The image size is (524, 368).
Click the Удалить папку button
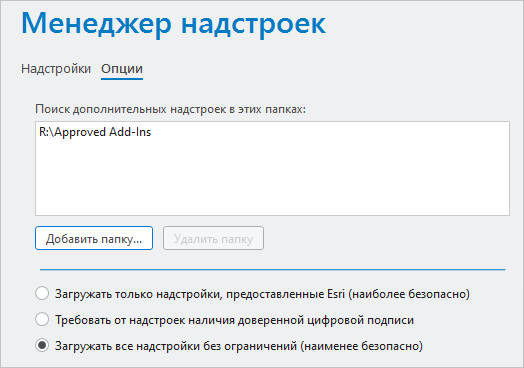[x=213, y=238]
